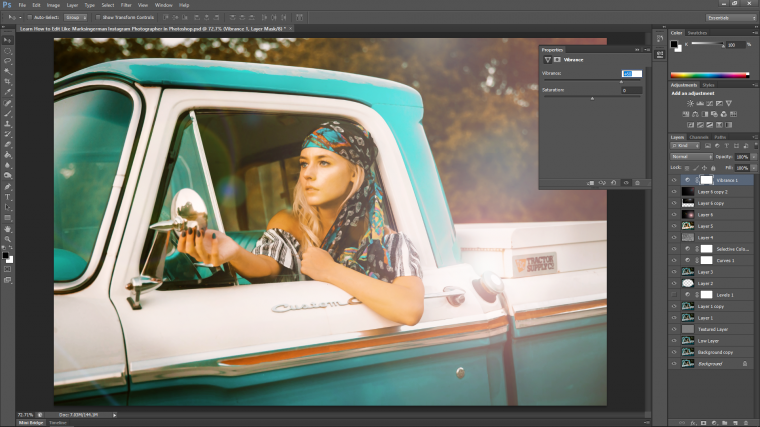This screenshot has width=760, height=427.
Task: Hide the Vibrance 1 layer
Action: pos(674,180)
